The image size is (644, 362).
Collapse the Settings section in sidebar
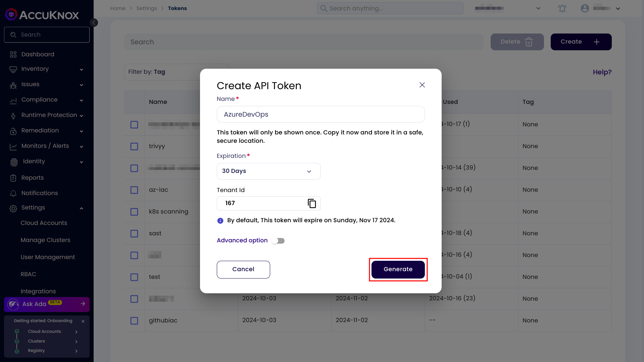(81, 208)
